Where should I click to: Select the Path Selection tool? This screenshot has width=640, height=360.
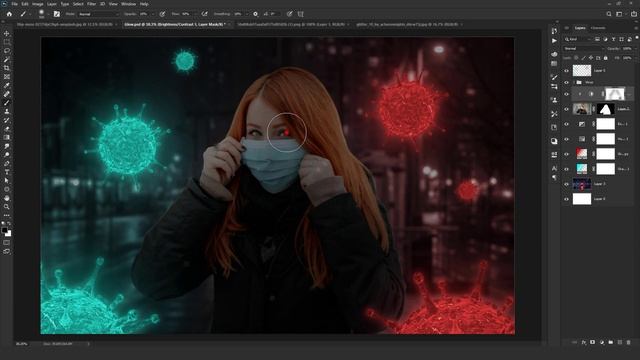tap(7, 180)
